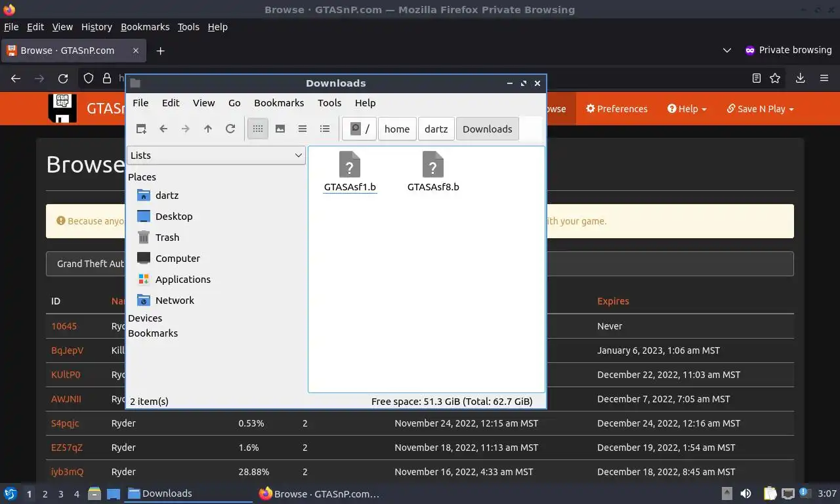This screenshot has width=840, height=504.
Task: Toggle Firefox reader view
Action: tap(757, 78)
